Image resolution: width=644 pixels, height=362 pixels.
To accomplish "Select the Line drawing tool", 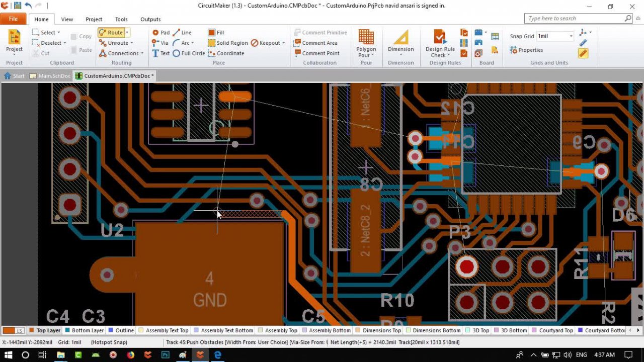I will pos(182,32).
